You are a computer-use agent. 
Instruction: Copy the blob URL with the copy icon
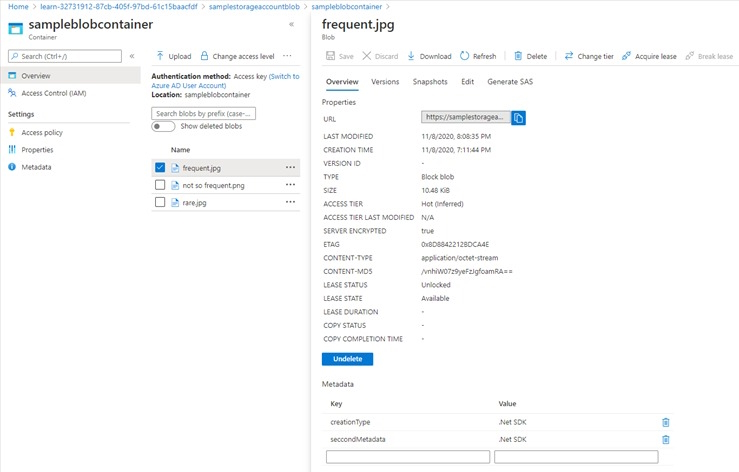point(518,117)
